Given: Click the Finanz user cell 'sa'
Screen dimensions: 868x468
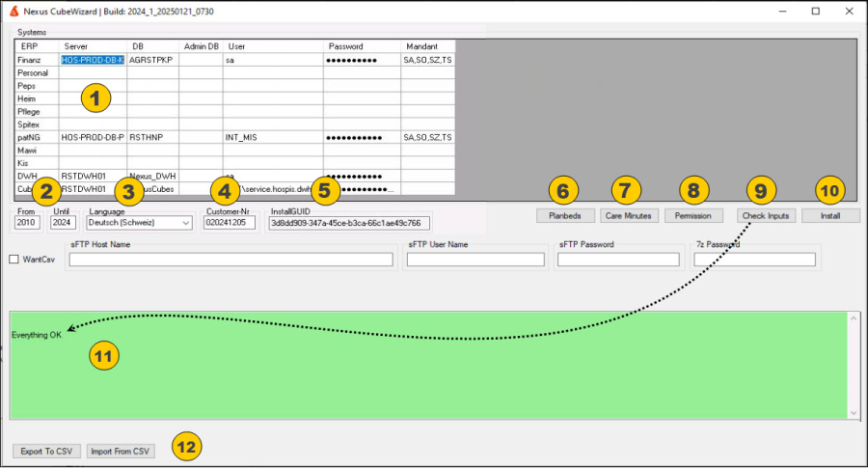Looking at the screenshot, I should pyautogui.click(x=274, y=60).
